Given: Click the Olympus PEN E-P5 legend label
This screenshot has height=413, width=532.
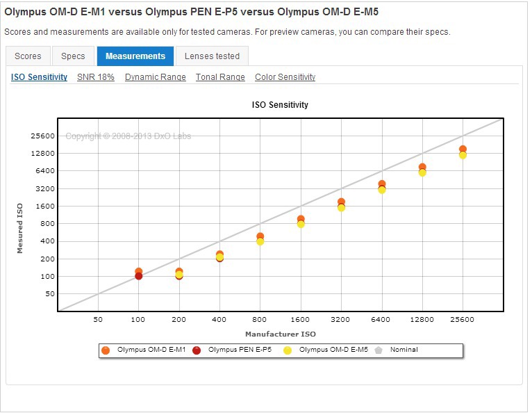Looking at the screenshot, I should click(x=240, y=350).
